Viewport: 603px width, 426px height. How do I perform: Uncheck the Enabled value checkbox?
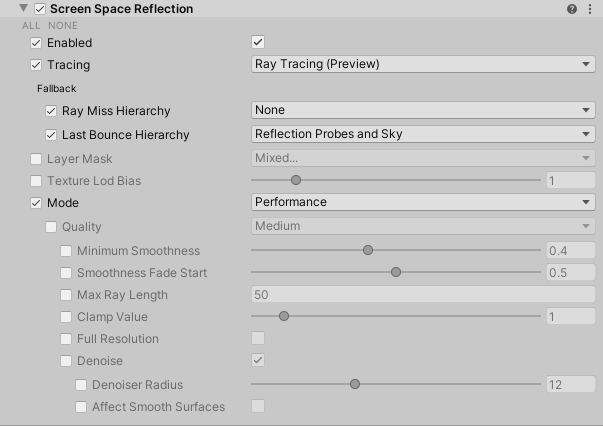258,42
